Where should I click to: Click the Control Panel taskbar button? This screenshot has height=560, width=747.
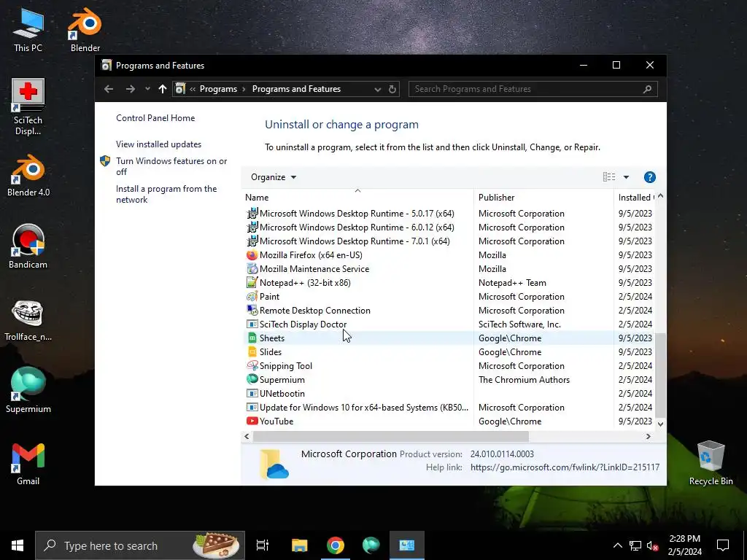407,545
